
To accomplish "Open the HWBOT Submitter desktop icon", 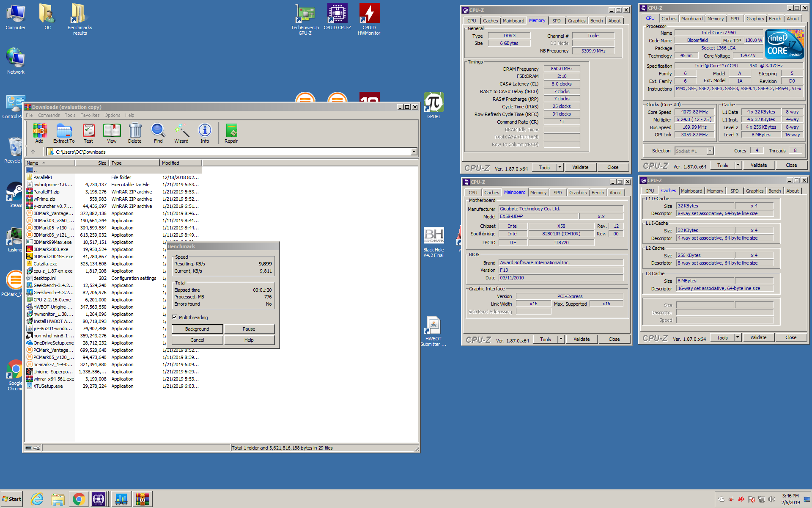I will pyautogui.click(x=433, y=331).
